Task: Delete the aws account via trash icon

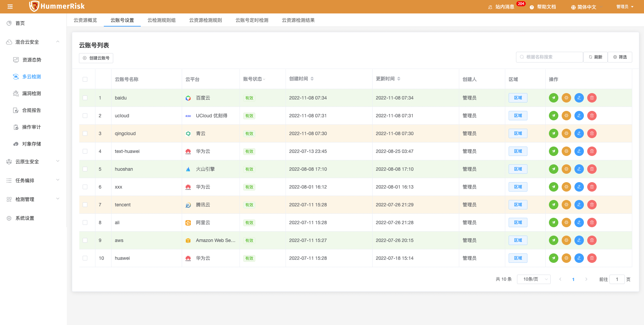Action: click(592, 240)
